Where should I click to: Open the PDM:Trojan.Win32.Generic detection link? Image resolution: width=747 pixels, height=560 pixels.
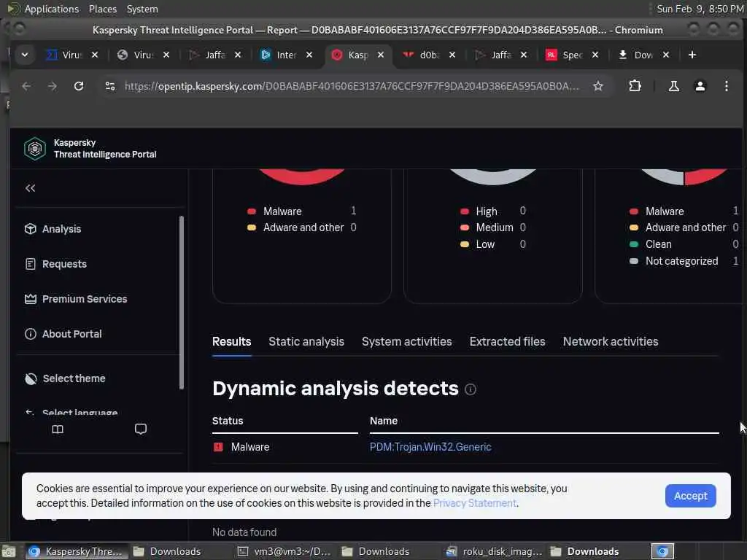(430, 447)
